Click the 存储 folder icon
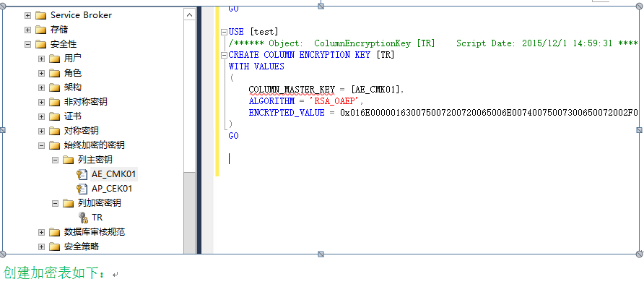The width and height of the screenshot is (644, 287). pyautogui.click(x=40, y=30)
